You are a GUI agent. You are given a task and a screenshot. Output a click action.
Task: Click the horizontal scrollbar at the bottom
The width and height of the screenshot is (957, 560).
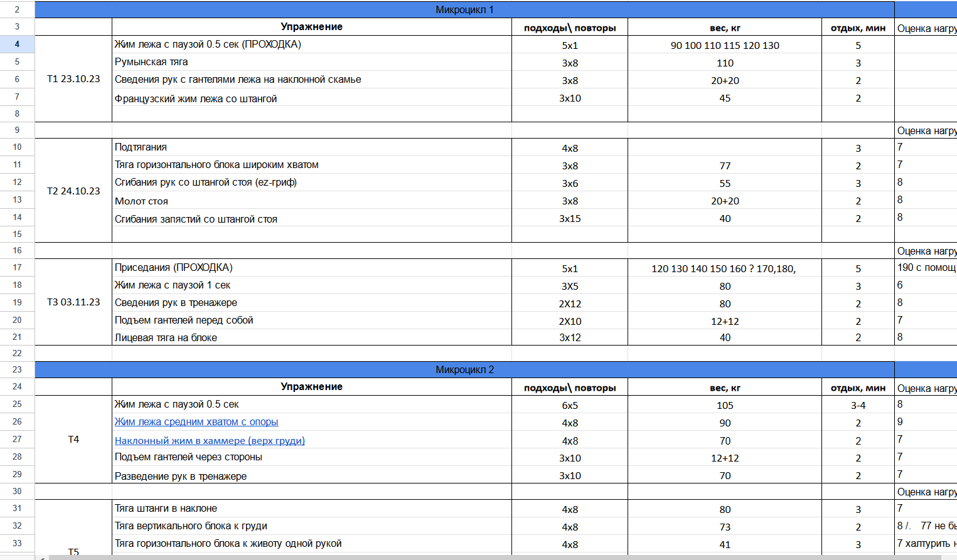tap(496, 557)
